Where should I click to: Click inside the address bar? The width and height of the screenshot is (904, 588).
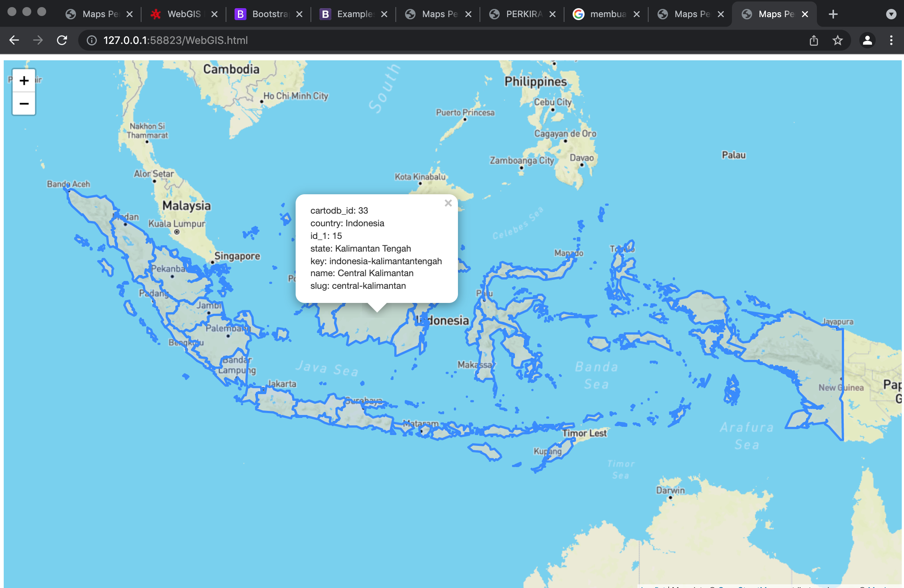click(x=266, y=40)
